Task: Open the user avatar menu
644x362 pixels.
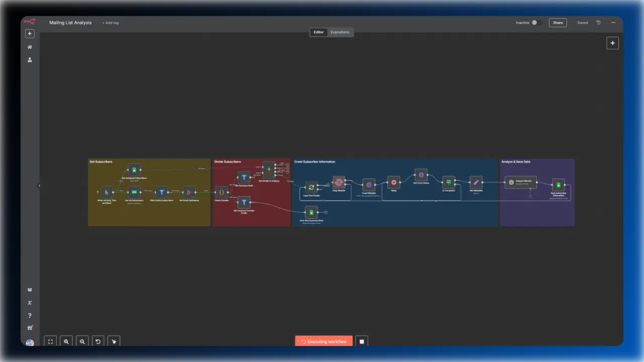Action: pyautogui.click(x=30, y=342)
